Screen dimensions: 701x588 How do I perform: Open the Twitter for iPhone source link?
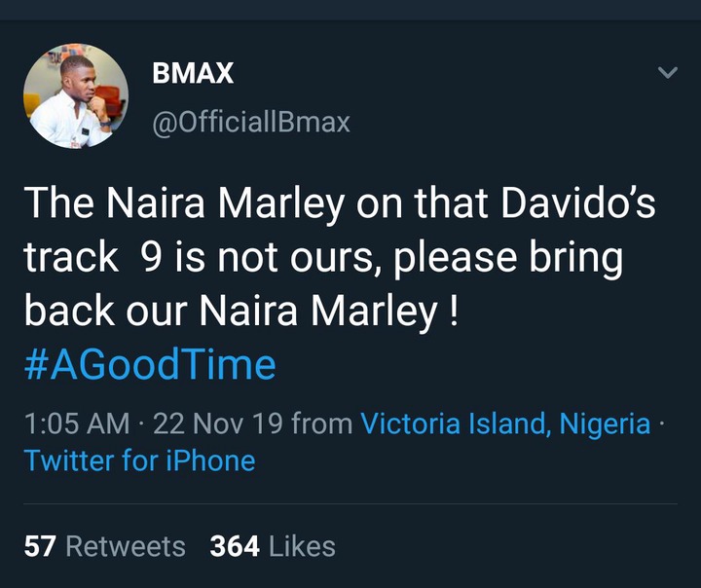click(x=139, y=460)
